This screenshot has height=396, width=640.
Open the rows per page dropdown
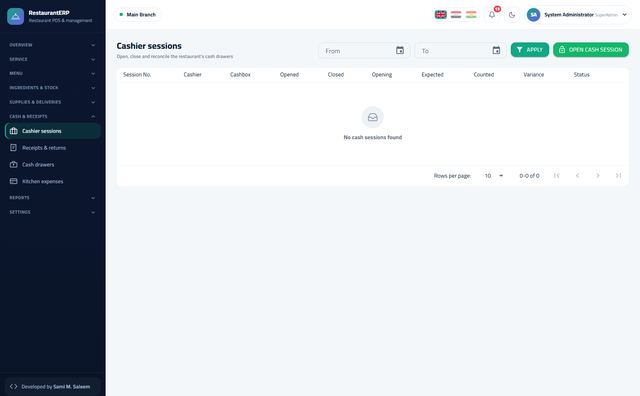click(x=494, y=176)
